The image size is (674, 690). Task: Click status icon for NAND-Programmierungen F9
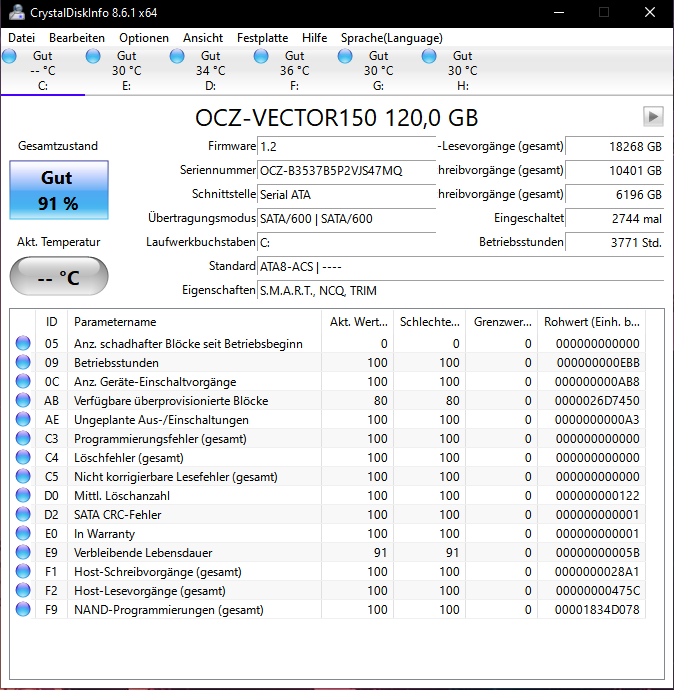pos(23,609)
